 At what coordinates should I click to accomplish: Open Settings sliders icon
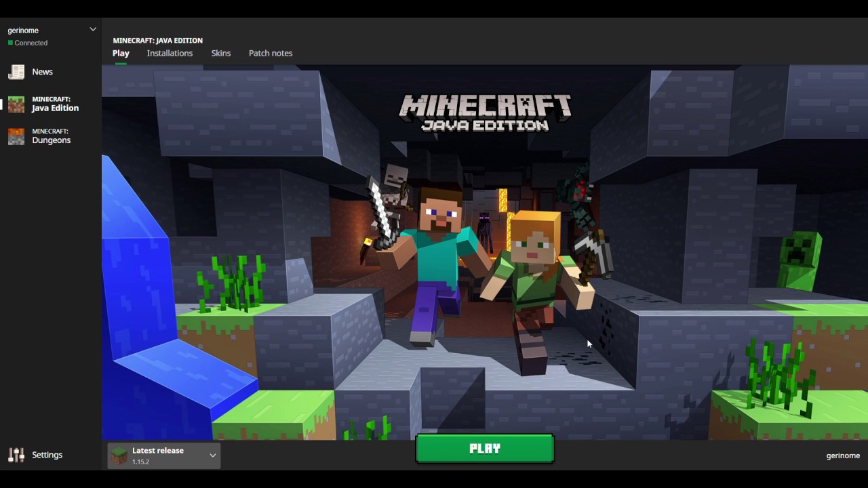pyautogui.click(x=16, y=455)
